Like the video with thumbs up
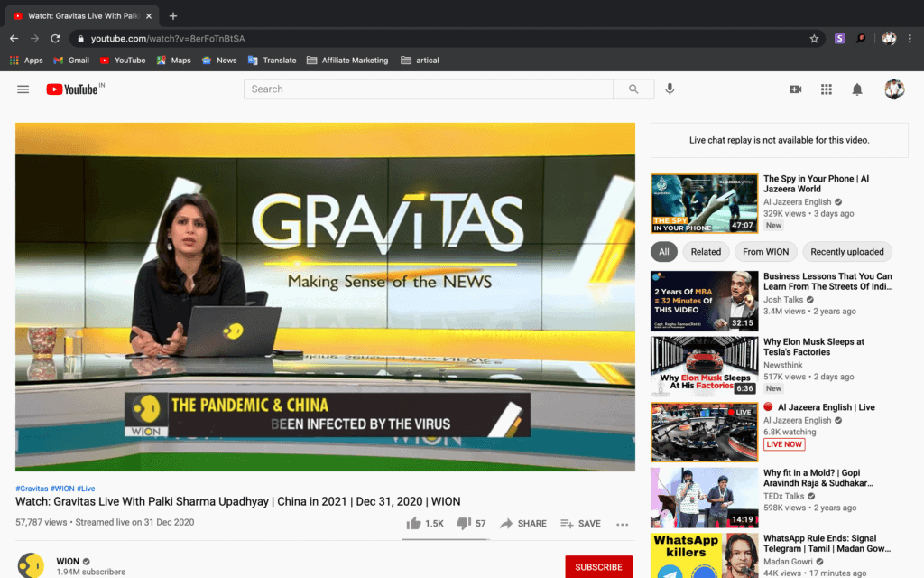This screenshot has height=578, width=924. tap(425, 523)
